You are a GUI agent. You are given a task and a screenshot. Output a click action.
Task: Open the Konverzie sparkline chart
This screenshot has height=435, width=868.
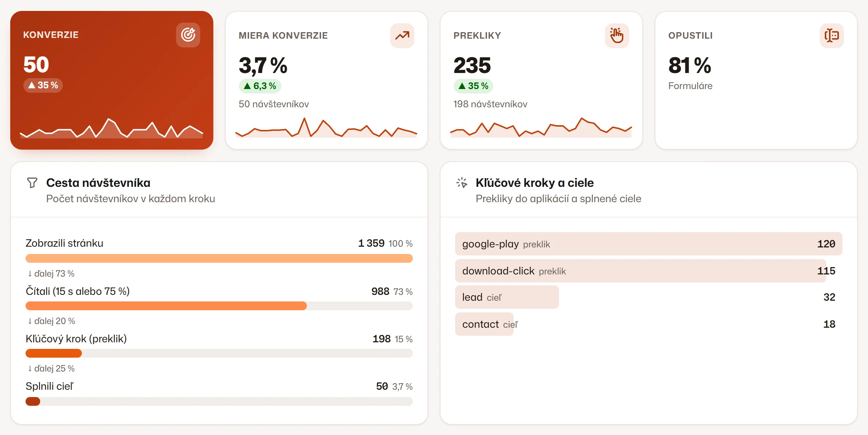pyautogui.click(x=111, y=128)
